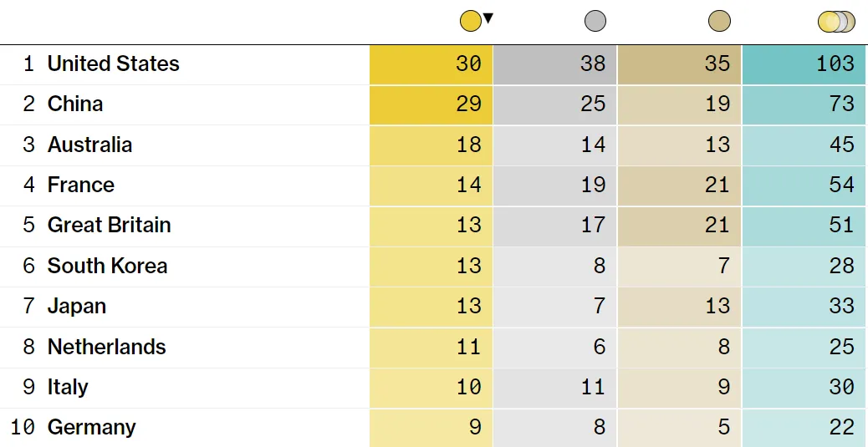868x447 pixels.
Task: Click the South Korea country name
Action: coord(107,266)
